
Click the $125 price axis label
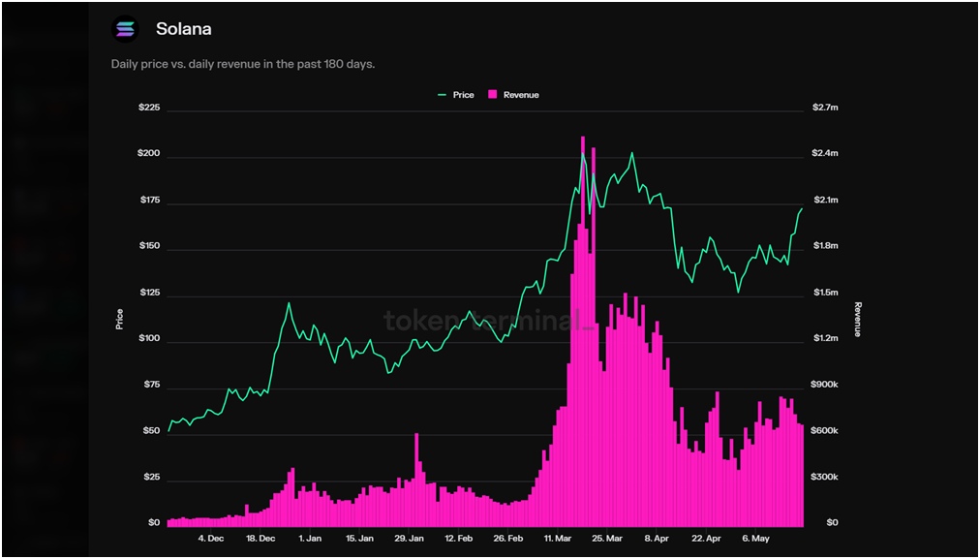point(149,294)
